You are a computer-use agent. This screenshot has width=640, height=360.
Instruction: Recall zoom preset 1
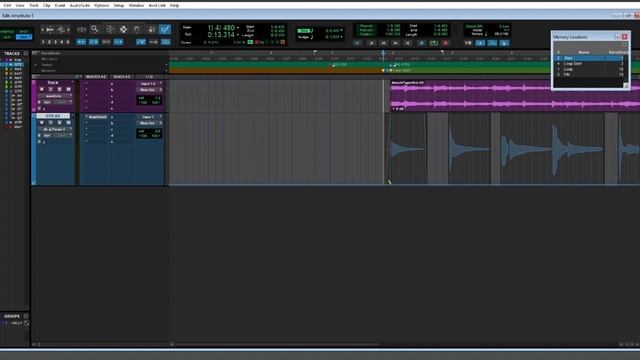43,42
